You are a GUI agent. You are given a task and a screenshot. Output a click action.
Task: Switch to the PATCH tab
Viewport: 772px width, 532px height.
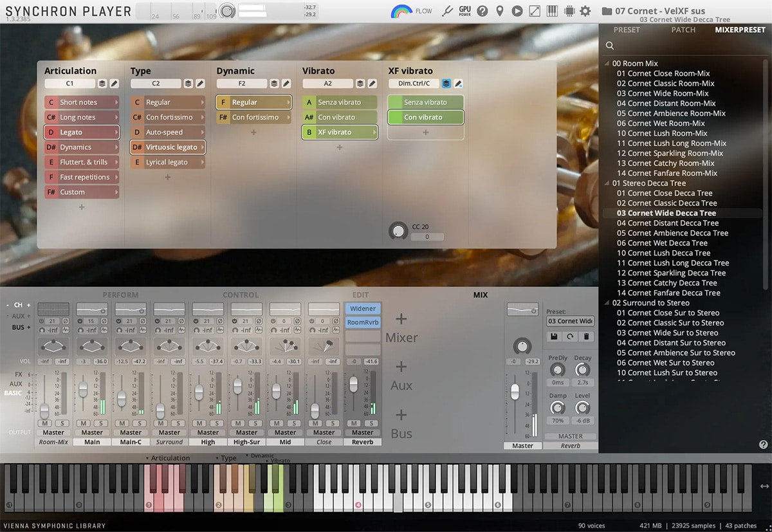point(683,30)
